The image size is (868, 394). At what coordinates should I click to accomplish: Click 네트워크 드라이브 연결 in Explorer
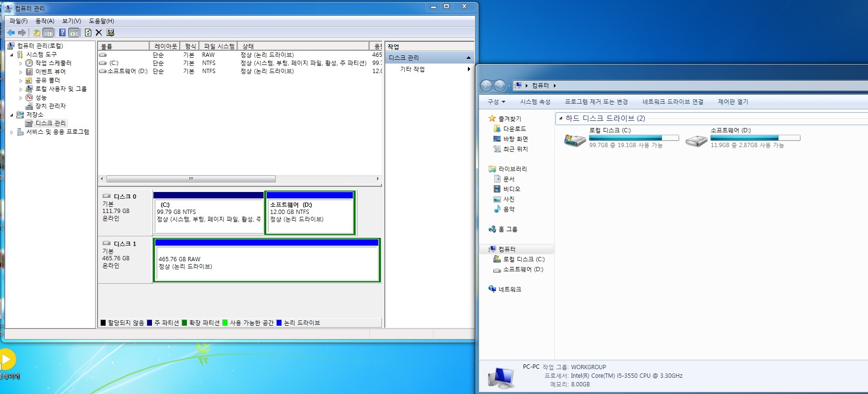673,102
